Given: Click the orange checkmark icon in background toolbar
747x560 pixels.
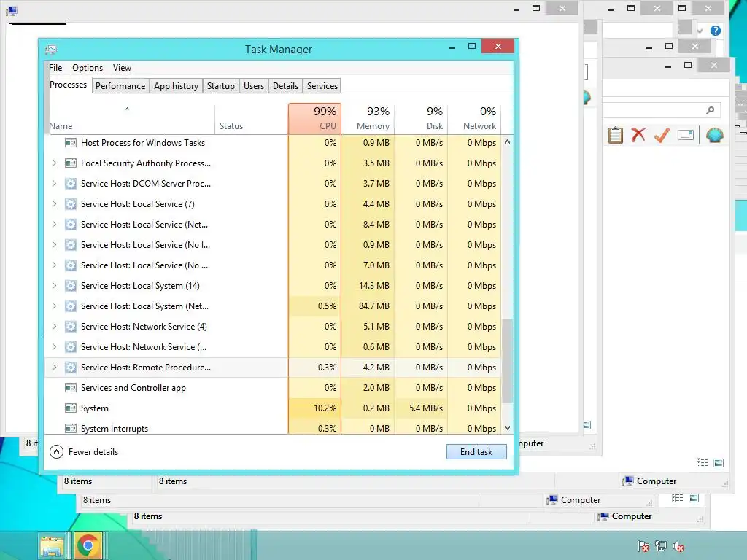Looking at the screenshot, I should point(662,135).
